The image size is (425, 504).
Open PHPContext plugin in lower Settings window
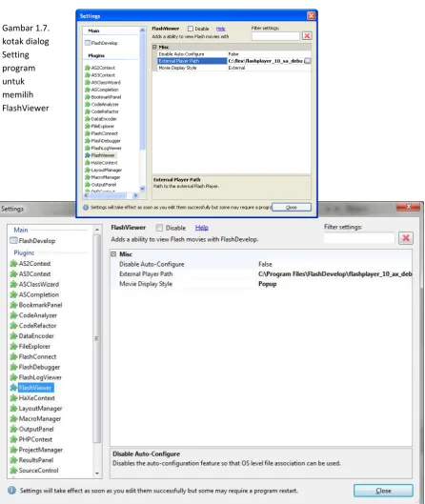[x=31, y=439]
